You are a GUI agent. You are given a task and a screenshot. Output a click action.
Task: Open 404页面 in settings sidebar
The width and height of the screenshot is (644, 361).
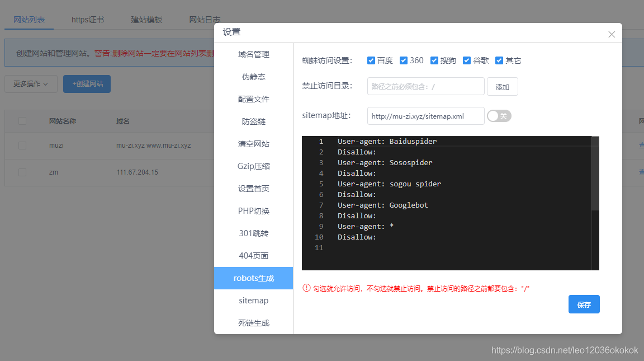click(253, 256)
